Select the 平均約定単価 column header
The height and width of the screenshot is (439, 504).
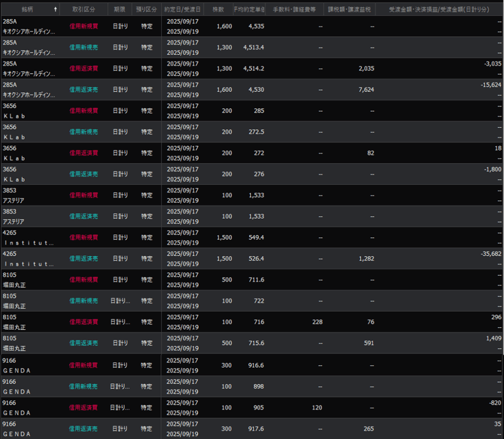coord(250,9)
